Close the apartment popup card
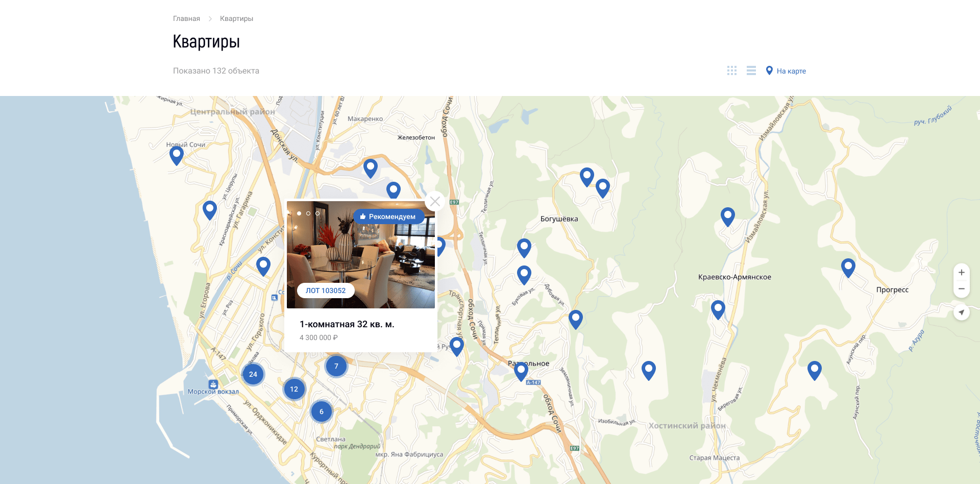Image resolution: width=980 pixels, height=484 pixels. (x=435, y=201)
